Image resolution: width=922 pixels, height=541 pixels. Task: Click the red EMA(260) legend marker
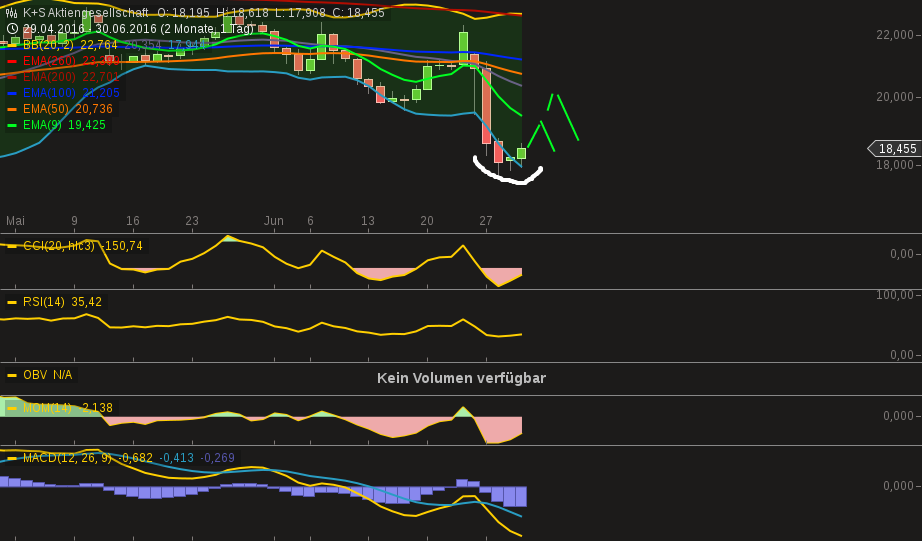(x=12, y=61)
